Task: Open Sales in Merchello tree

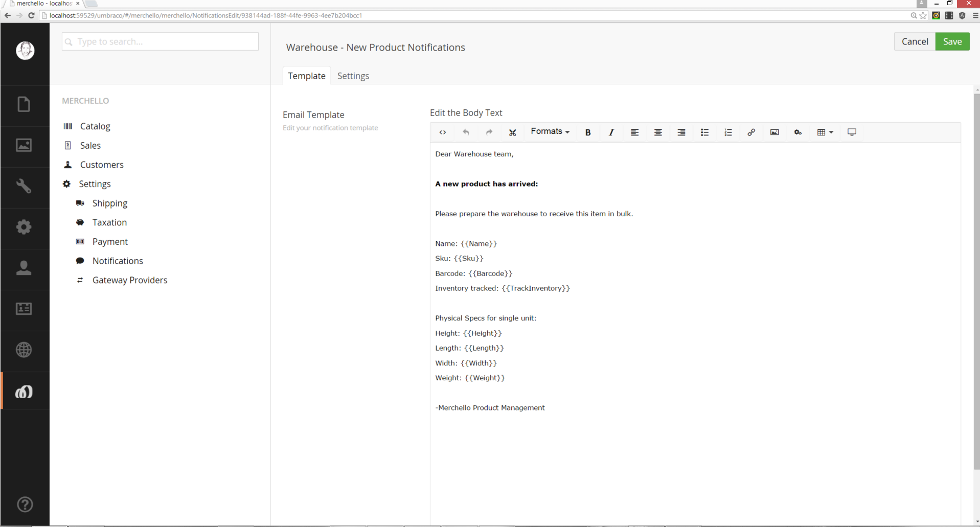Action: 90,146
